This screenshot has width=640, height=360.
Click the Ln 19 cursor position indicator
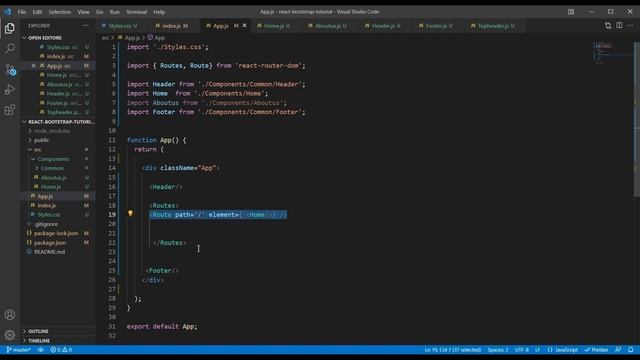453,350
